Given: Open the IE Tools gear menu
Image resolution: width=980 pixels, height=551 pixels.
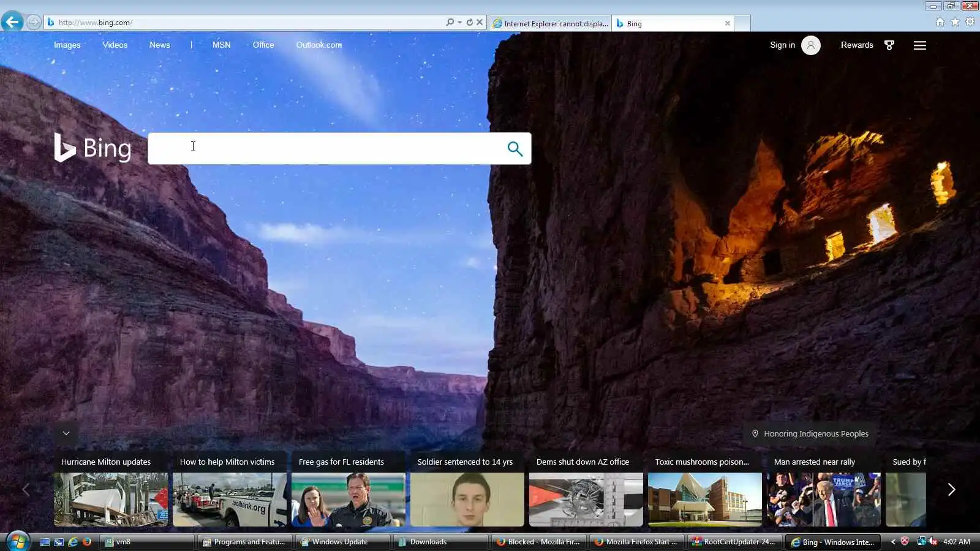Looking at the screenshot, I should 970,22.
